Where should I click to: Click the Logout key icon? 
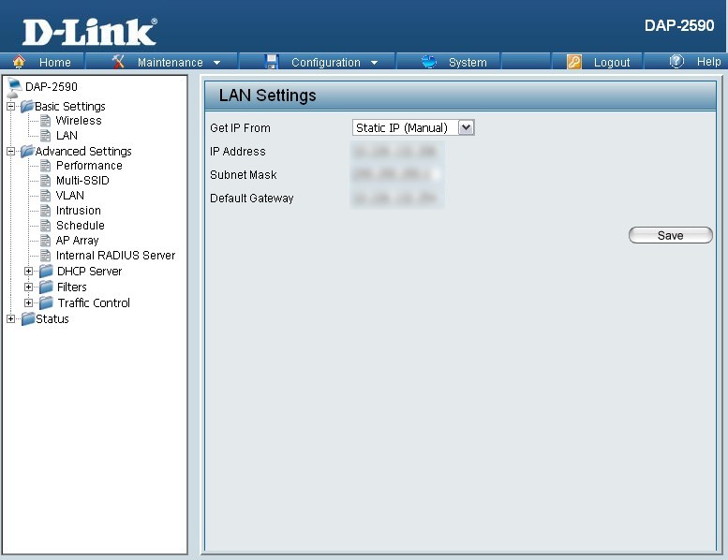point(574,62)
